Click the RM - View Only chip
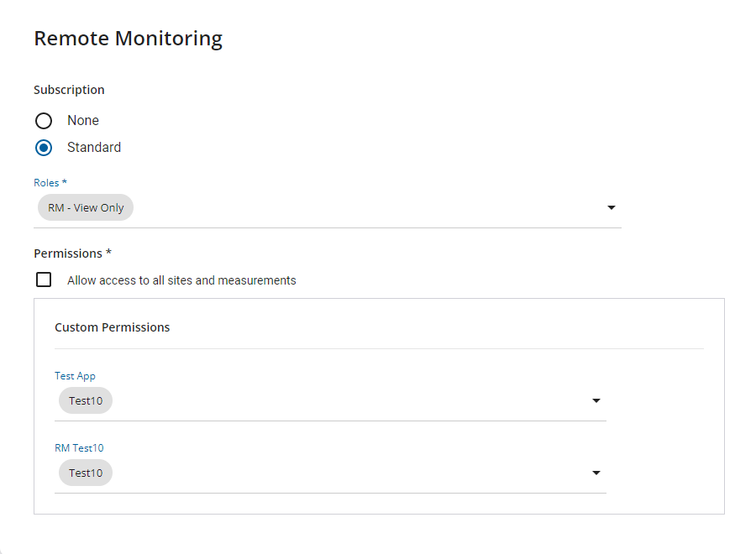Viewport: 756px width, 554px height. click(86, 208)
